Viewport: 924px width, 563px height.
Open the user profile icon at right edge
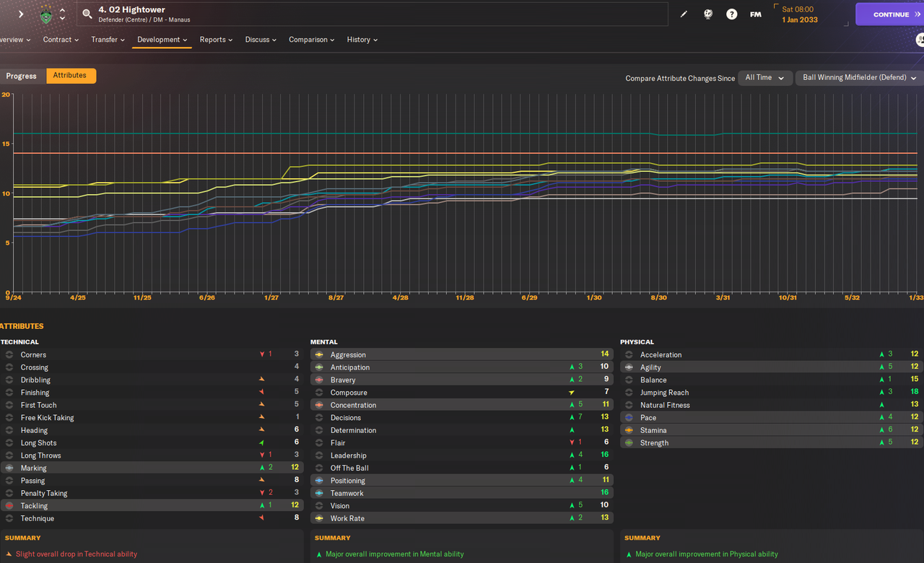[x=920, y=40]
